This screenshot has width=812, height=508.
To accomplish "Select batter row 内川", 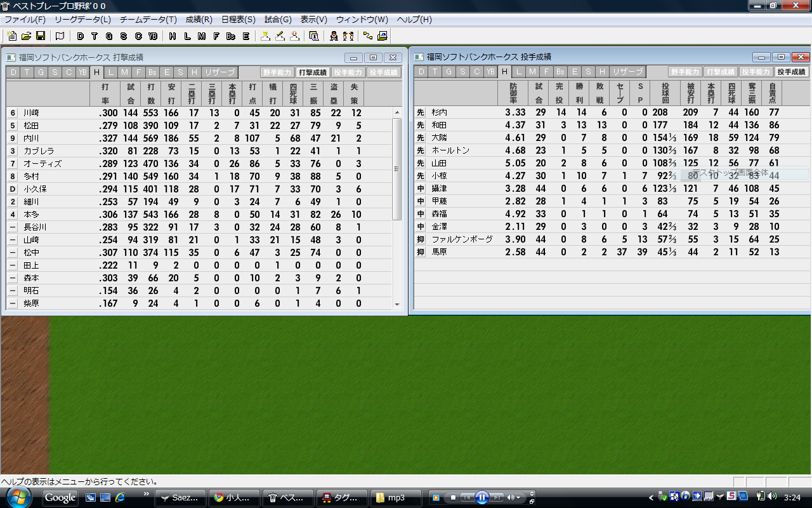I will [199, 138].
